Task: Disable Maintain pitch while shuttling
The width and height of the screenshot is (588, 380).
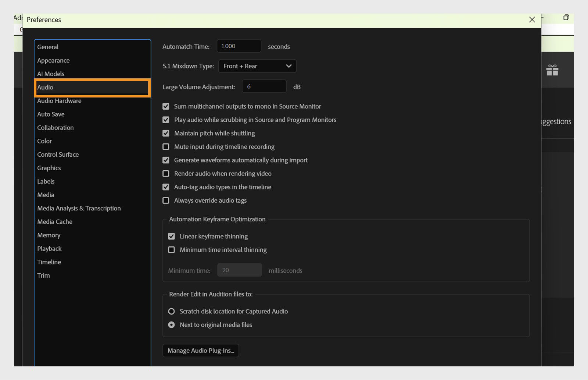Action: [166, 133]
